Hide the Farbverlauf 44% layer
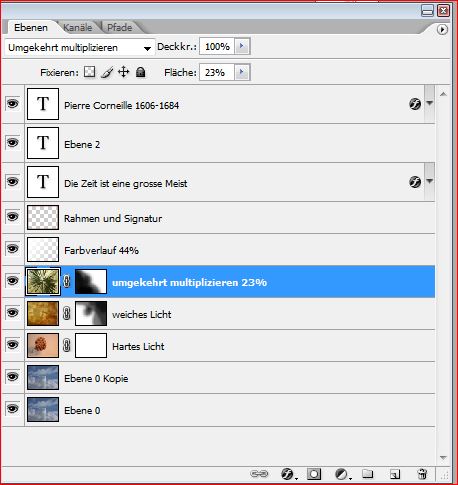458x485 pixels. click(x=13, y=249)
